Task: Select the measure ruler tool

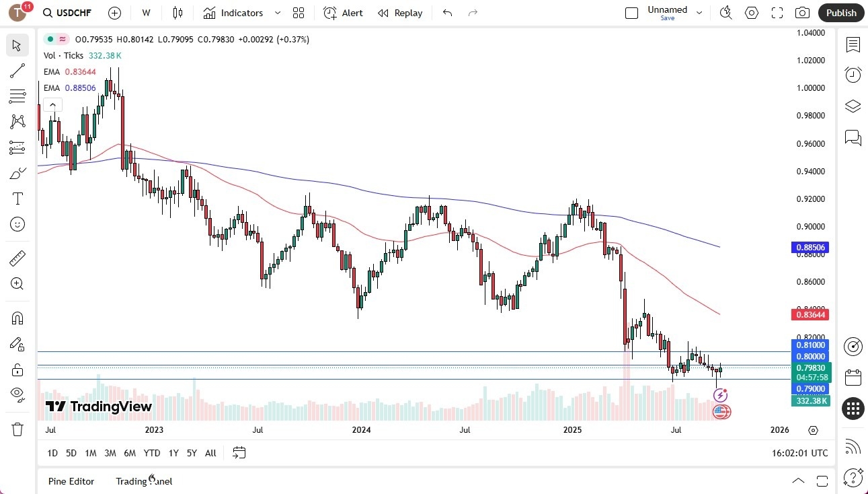Action: 17,258
